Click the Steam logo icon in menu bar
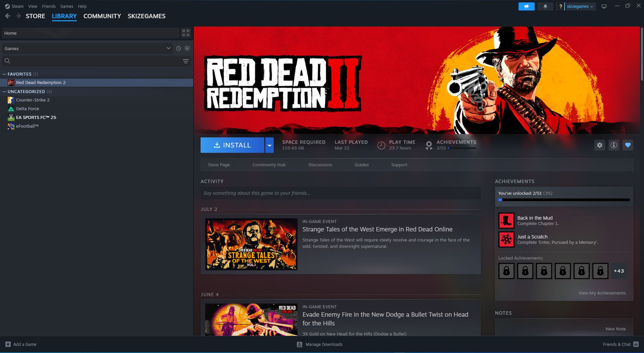This screenshot has height=353, width=644. tap(7, 7)
